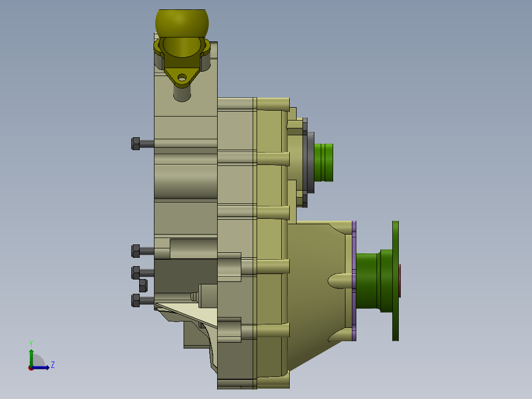Screen dimensions: 532x399
Task: Select the cream triangular bracket near bottom bolts
Action: (x=188, y=311)
